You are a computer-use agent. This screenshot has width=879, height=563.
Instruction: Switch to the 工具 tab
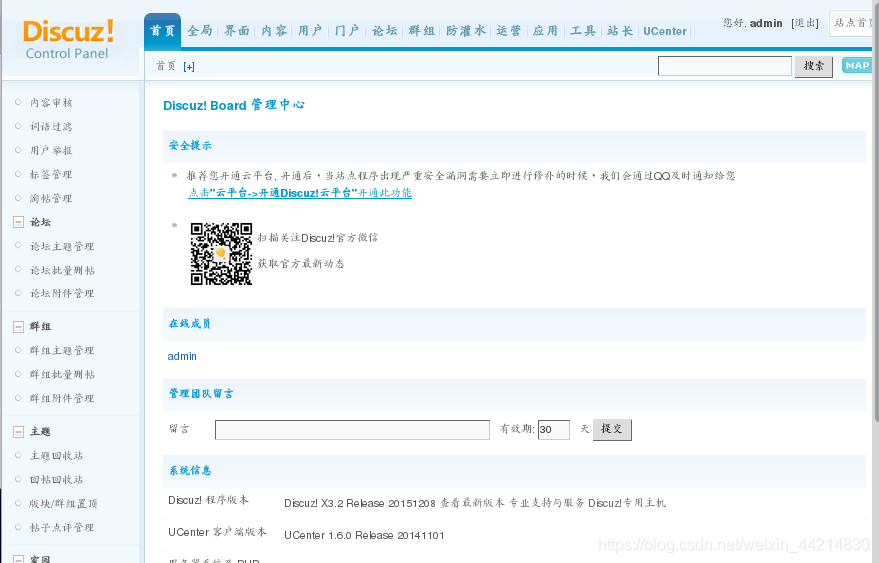583,31
